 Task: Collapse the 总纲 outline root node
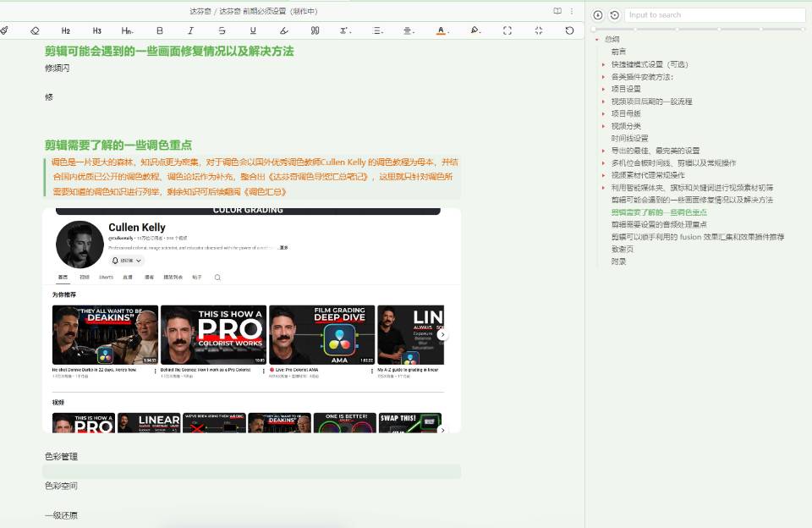coord(596,40)
